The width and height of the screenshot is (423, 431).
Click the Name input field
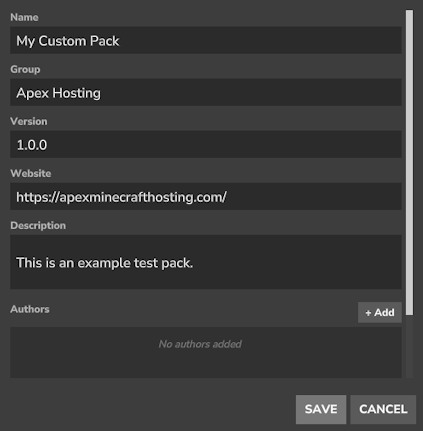coord(206,40)
